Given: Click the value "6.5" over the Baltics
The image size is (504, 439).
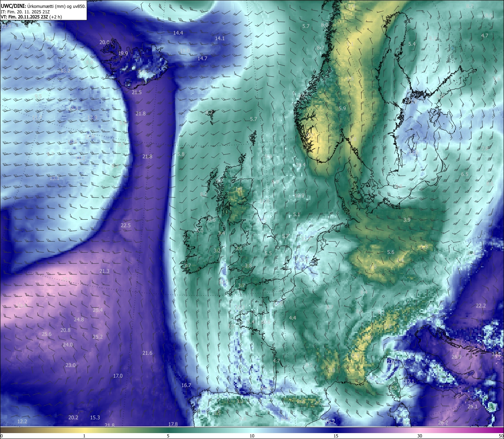Looking at the screenshot, I should [x=465, y=174].
